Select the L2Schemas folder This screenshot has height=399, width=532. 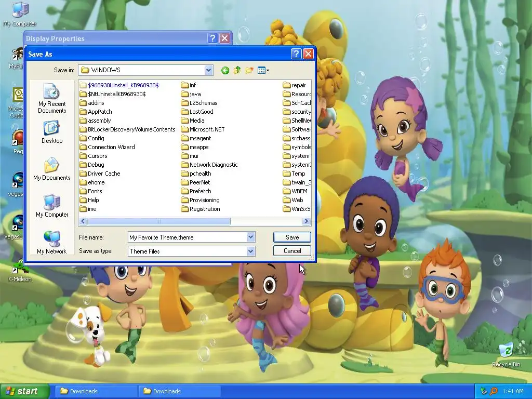pyautogui.click(x=199, y=103)
